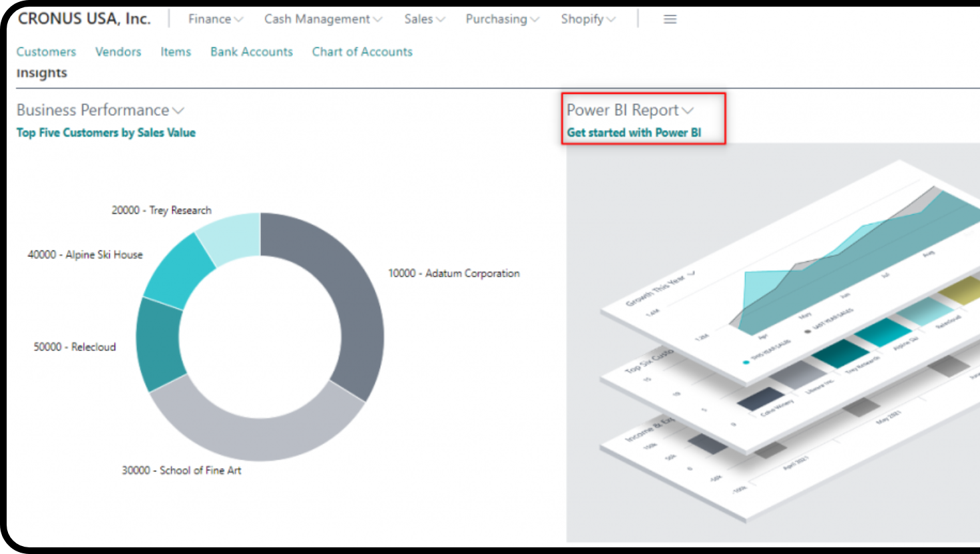Expand the Business Performance chevron
The width and height of the screenshot is (980, 554).
[178, 111]
